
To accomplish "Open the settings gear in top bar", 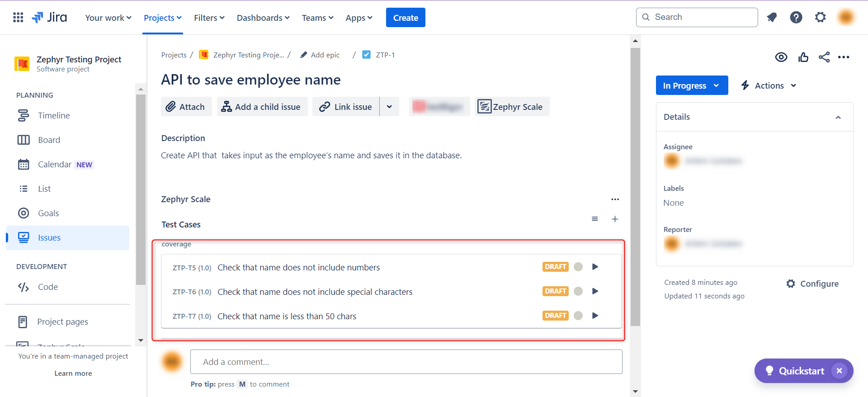I will click(x=820, y=18).
